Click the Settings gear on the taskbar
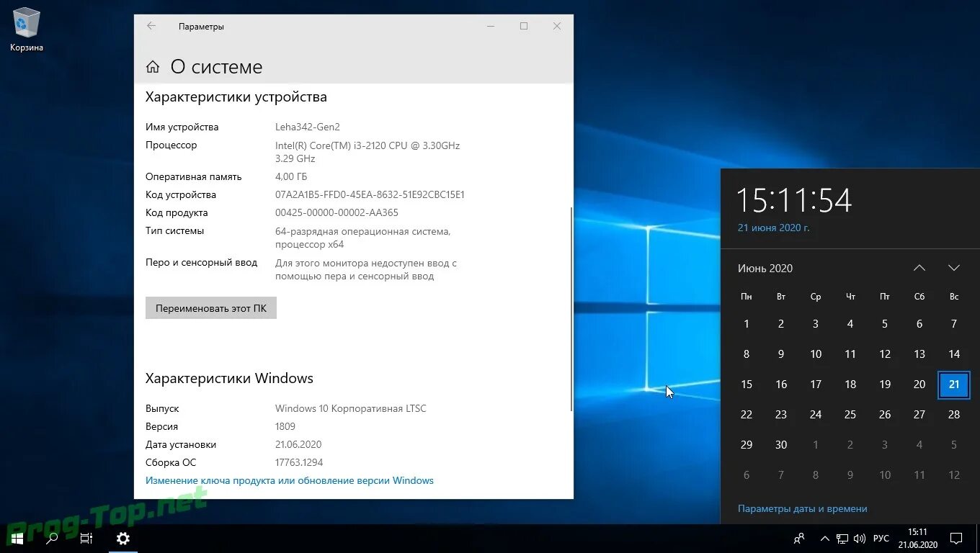Image resolution: width=980 pixels, height=553 pixels. [x=122, y=538]
